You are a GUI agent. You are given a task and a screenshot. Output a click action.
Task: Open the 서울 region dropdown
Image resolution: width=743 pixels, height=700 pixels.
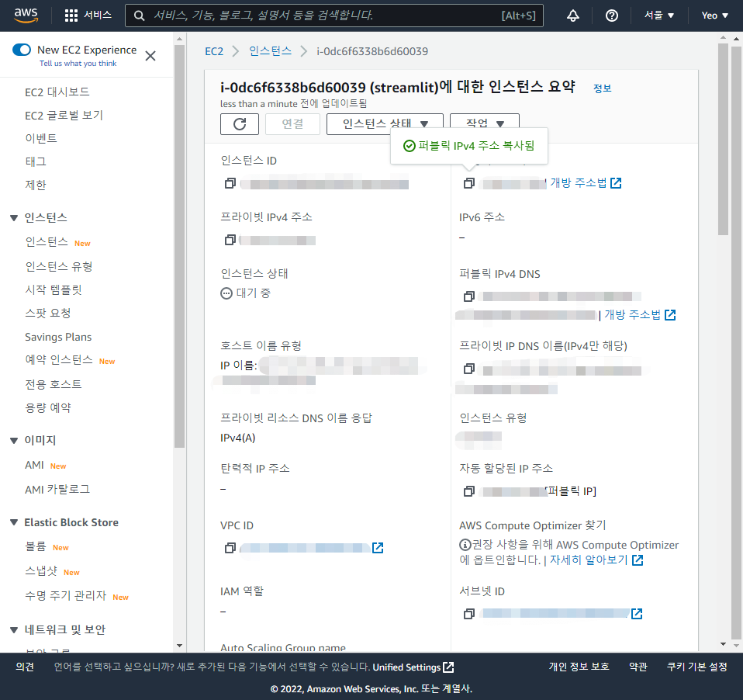[658, 16]
